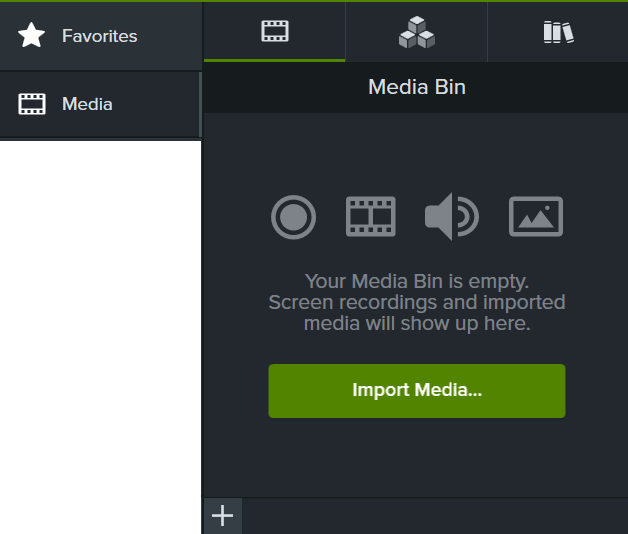Open the Favorites sidebar tab
This screenshot has height=534, width=628.
[x=99, y=36]
